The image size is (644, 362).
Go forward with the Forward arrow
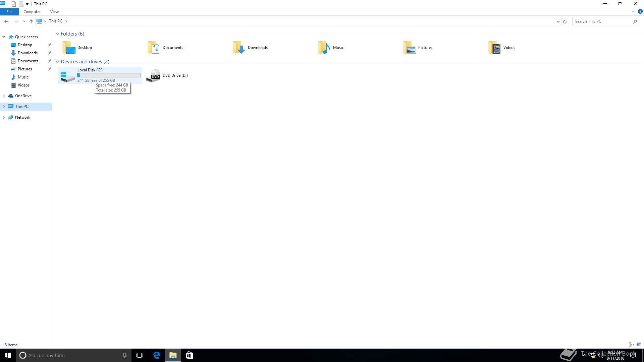[x=16, y=21]
